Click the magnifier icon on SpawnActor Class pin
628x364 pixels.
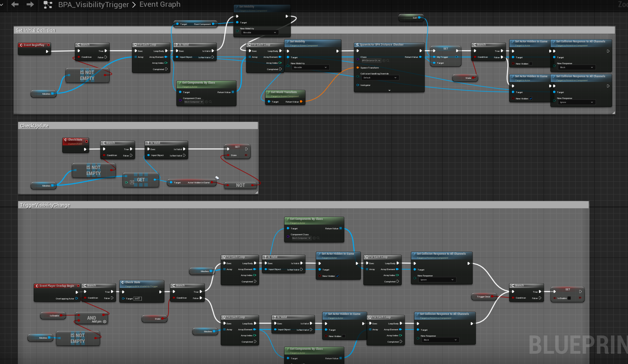pos(387,61)
